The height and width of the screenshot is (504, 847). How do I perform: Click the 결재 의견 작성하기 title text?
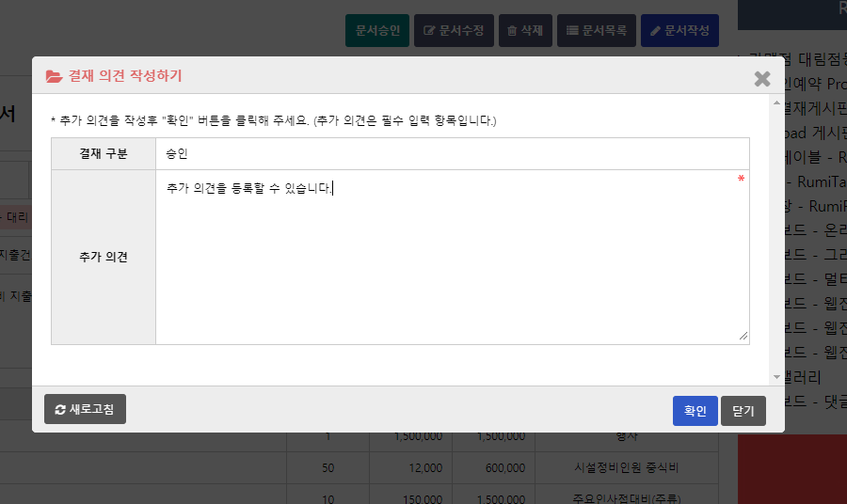pyautogui.click(x=125, y=76)
